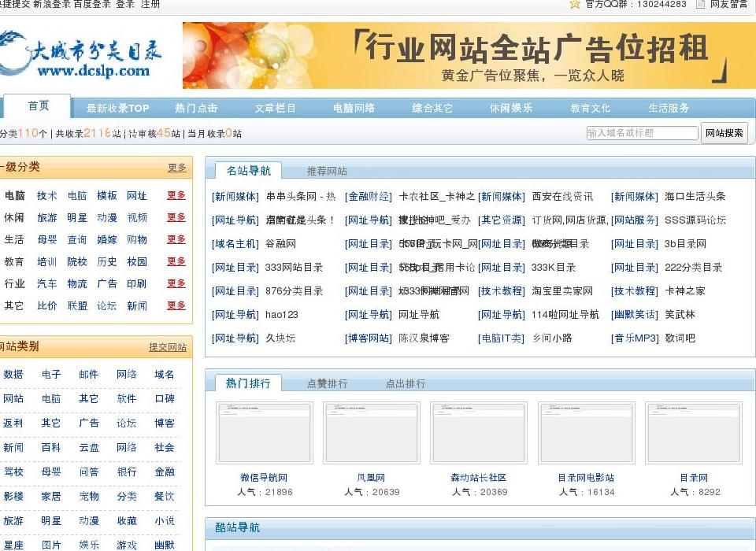Open the 目录网电影站 thumbnail
Viewport: 756px width, 551px height.
[x=586, y=433]
